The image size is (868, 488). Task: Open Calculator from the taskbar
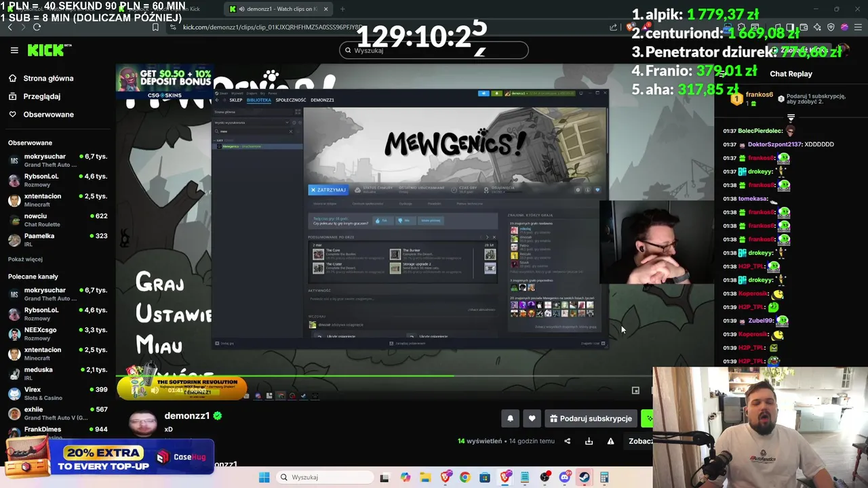tap(604, 477)
